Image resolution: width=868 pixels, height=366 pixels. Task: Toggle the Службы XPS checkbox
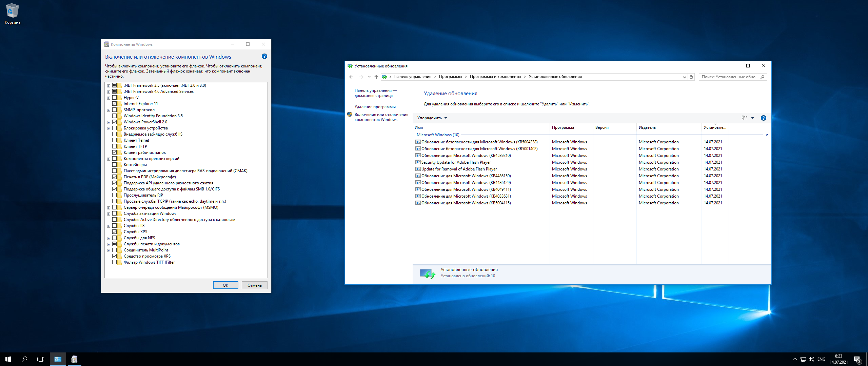pos(114,232)
